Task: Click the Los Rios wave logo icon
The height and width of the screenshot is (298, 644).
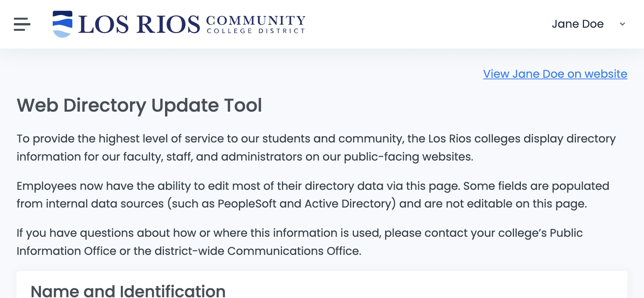Action: 62,24
